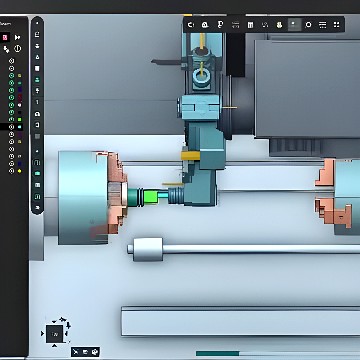Click the first curved-arrow icon in top toolbar
This screenshot has width=360, height=360.
pos(191,25)
